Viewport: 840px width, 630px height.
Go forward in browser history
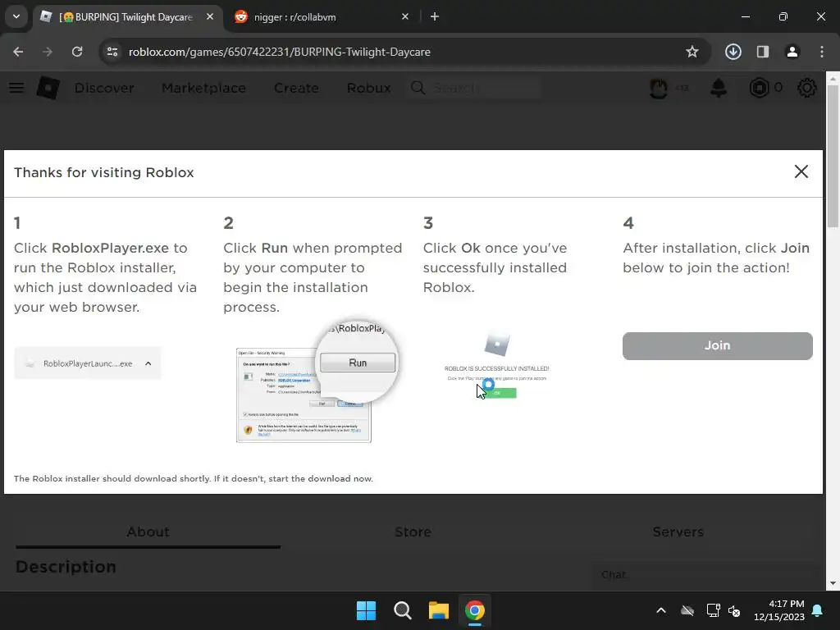click(x=48, y=52)
